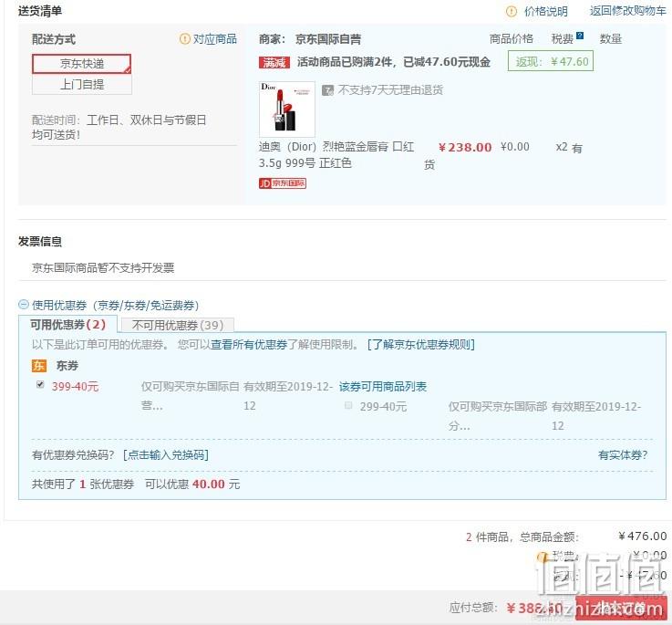This screenshot has width=672, height=625.
Task: Click the 对应商品 info icon
Action: point(184,39)
